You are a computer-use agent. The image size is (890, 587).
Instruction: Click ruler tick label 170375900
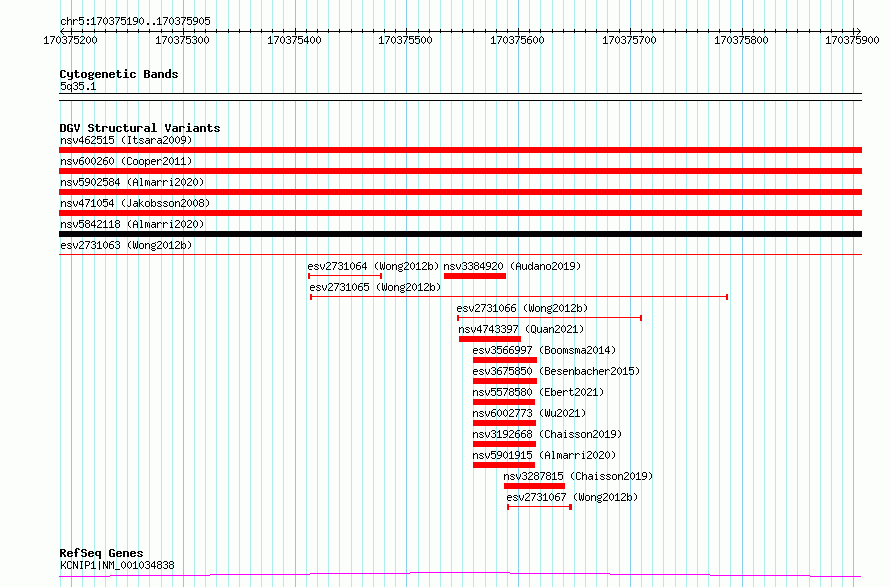tap(852, 40)
